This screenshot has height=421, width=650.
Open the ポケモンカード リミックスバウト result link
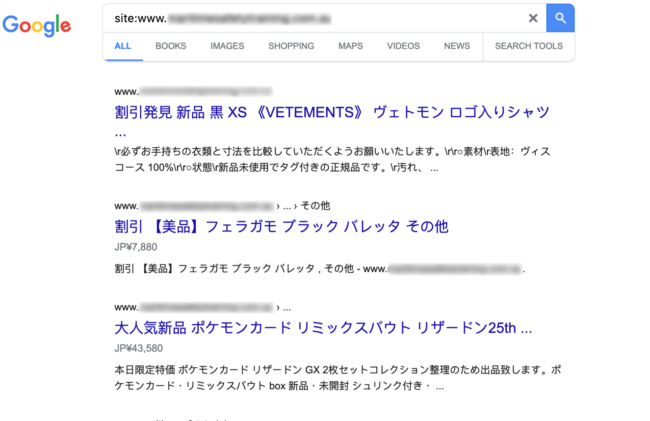point(323,328)
